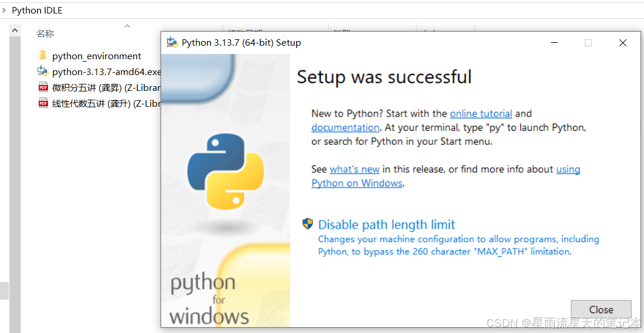Sort by the 名称 column header
This screenshot has height=333, width=644.
(x=45, y=34)
